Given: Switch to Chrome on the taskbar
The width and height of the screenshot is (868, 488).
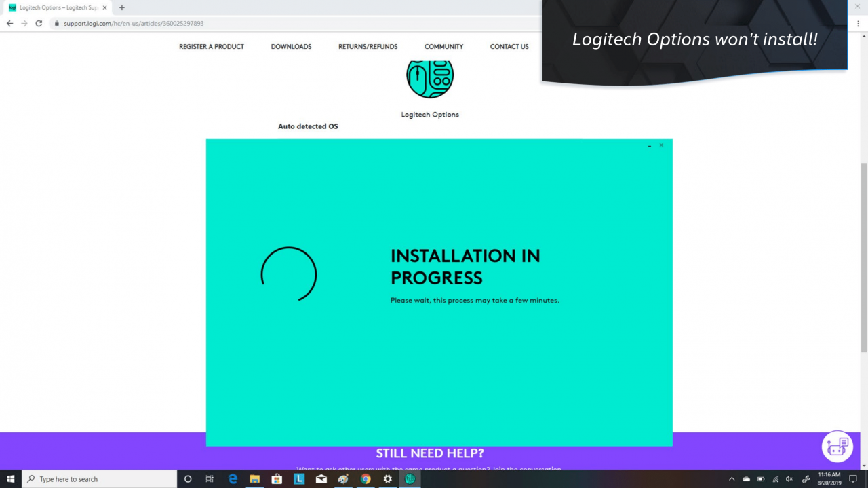Looking at the screenshot, I should coord(366,478).
